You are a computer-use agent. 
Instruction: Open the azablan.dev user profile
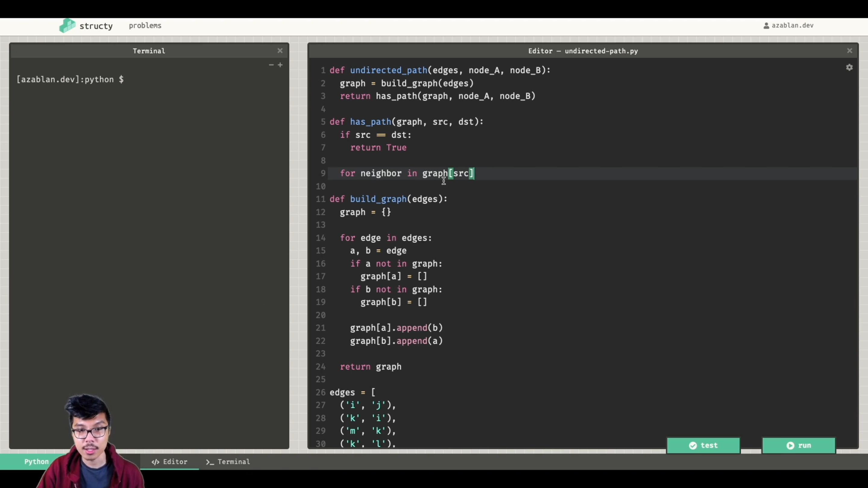pos(788,26)
